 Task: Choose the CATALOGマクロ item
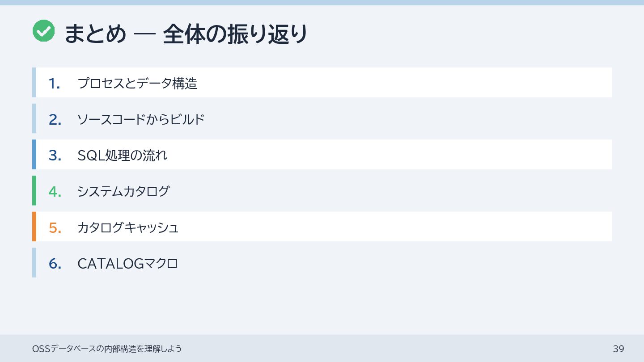127,264
